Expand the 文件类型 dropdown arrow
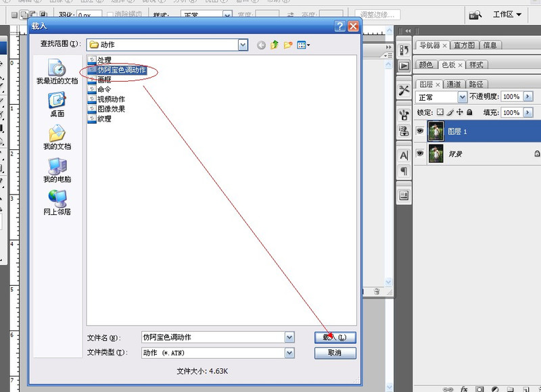This screenshot has height=392, width=541. pyautogui.click(x=289, y=353)
